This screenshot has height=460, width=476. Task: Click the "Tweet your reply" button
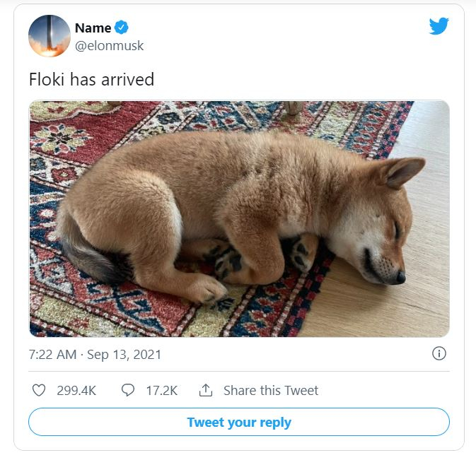tap(239, 422)
